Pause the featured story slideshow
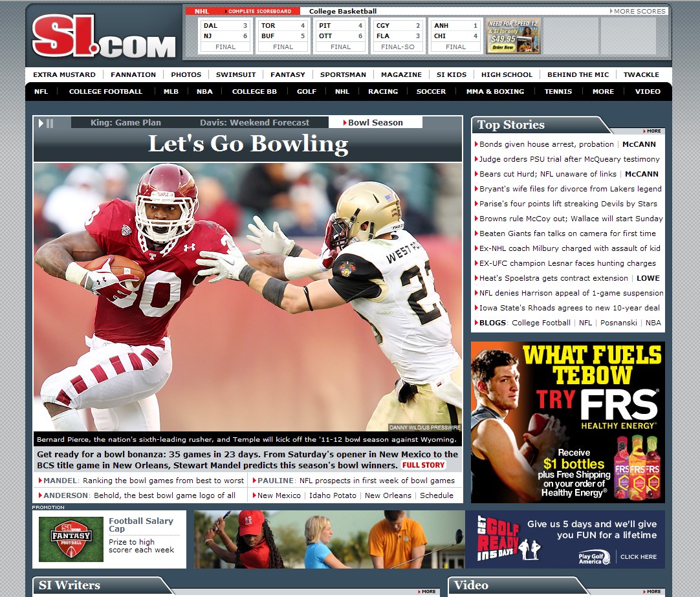 [x=50, y=123]
